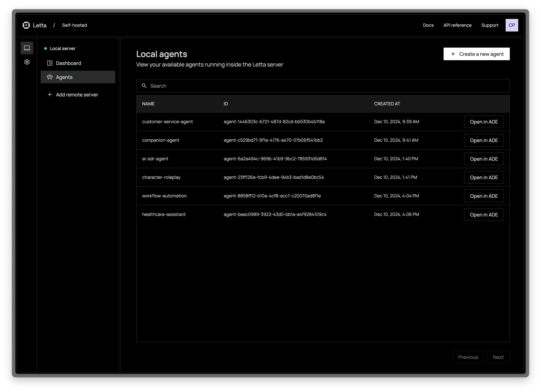Open ai-sdr-agent in ADE
Screen dimensions: 541x392
tap(484, 159)
